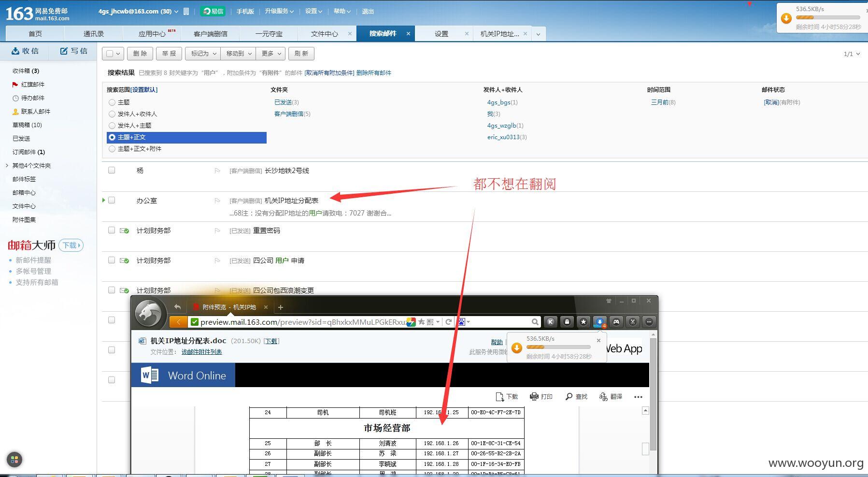Open the download manager icon with badge
Image resolution: width=868 pixels, height=477 pixels.
[600, 322]
